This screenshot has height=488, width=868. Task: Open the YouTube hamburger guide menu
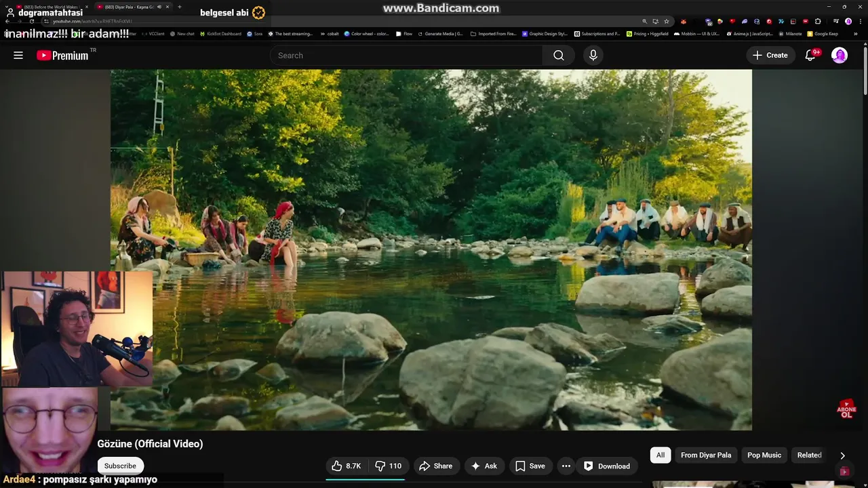pyautogui.click(x=18, y=56)
